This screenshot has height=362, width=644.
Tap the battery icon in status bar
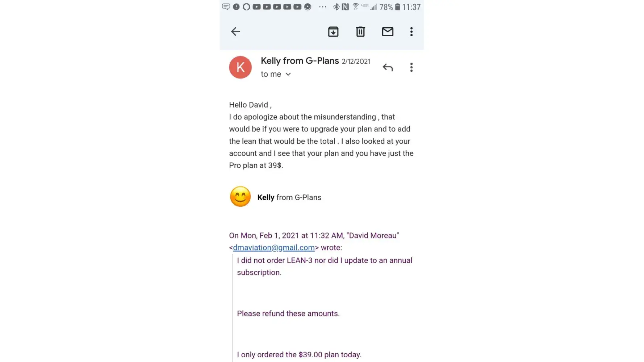[x=397, y=7]
